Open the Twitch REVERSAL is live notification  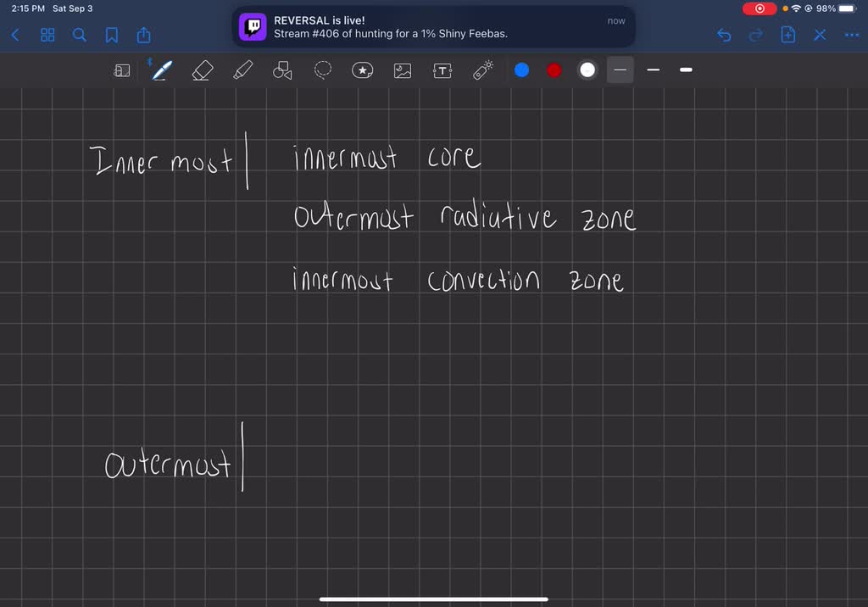pyautogui.click(x=434, y=27)
